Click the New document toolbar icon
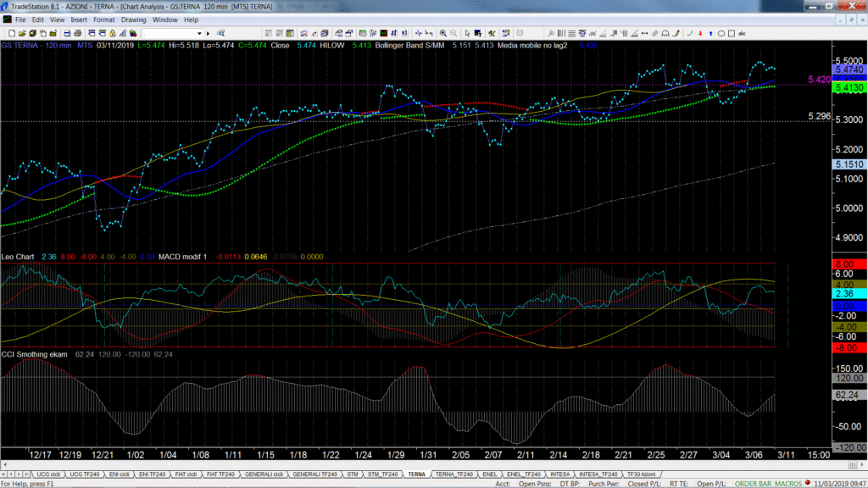This screenshot has height=488, width=868. (12, 34)
